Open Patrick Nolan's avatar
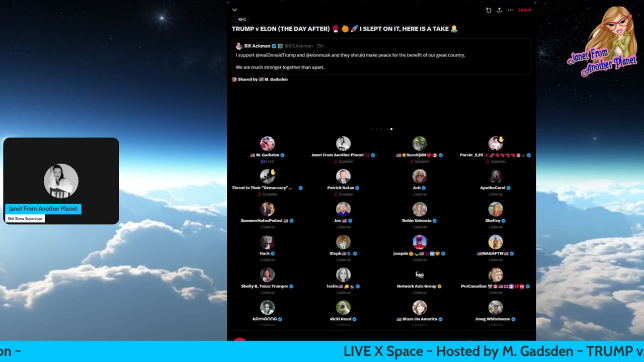This screenshot has width=644, height=362. tap(343, 176)
